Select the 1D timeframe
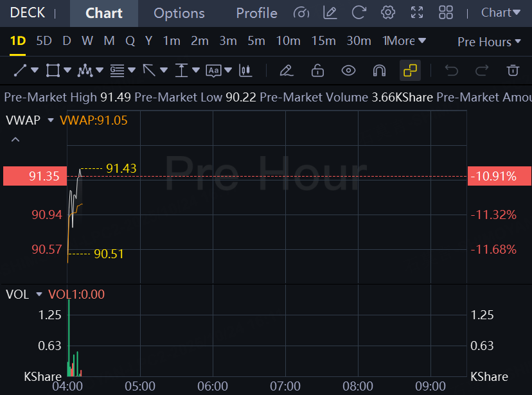The height and width of the screenshot is (395, 532). [17, 41]
